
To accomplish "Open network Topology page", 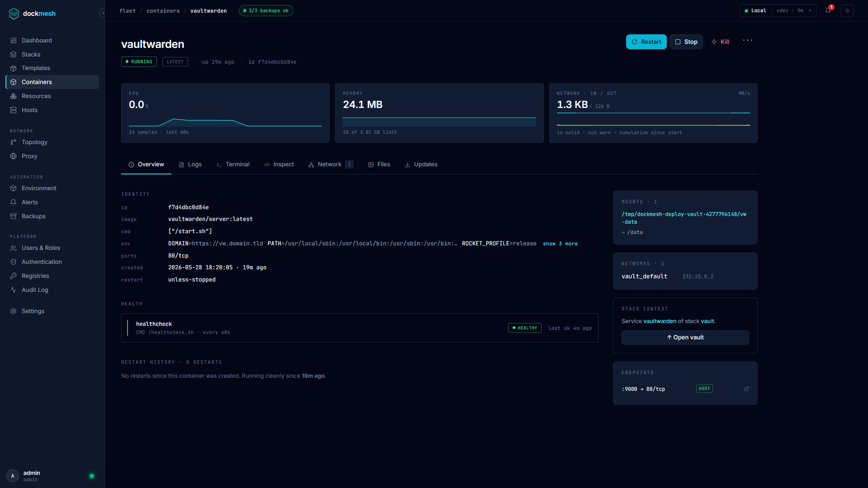I will point(52,142).
